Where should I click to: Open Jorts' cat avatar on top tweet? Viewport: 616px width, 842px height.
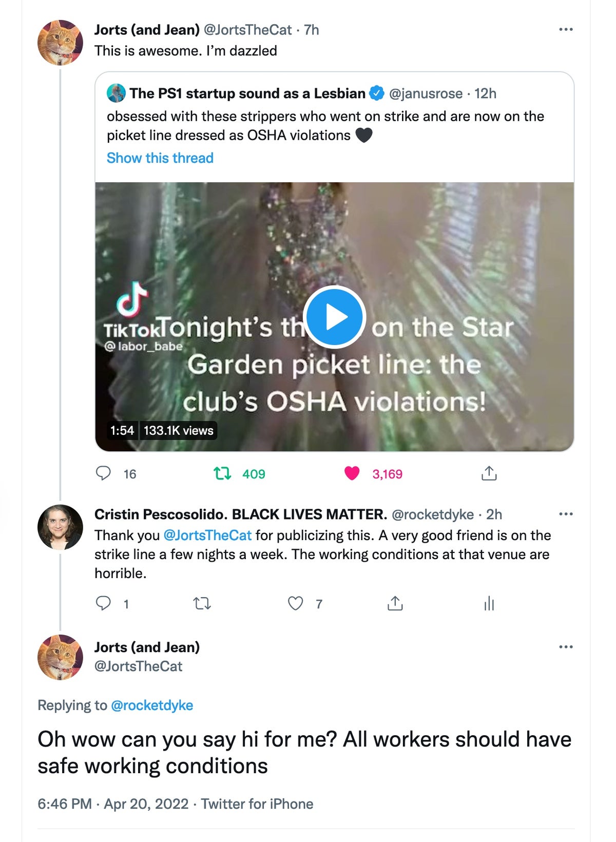click(x=61, y=43)
